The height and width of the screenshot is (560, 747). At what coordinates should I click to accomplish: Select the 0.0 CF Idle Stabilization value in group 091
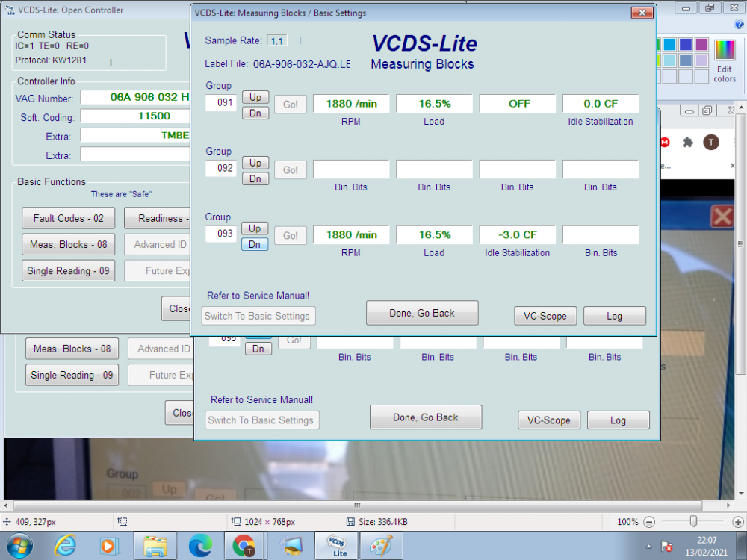tap(601, 104)
